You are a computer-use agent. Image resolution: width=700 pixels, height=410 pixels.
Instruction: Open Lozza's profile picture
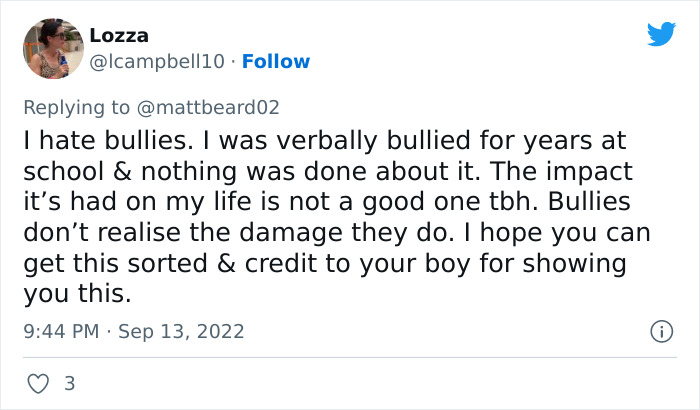click(52, 48)
